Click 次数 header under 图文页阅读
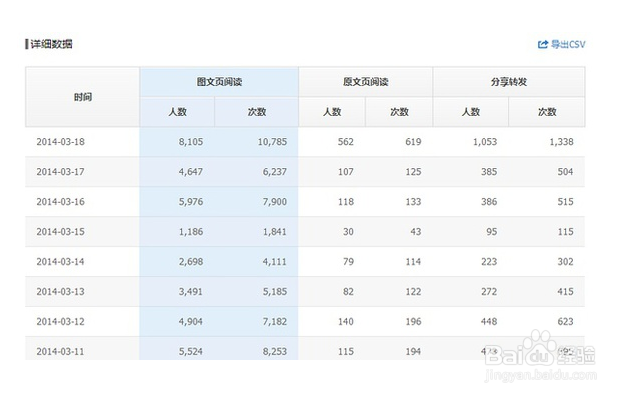The width and height of the screenshot is (633, 397). (x=257, y=112)
